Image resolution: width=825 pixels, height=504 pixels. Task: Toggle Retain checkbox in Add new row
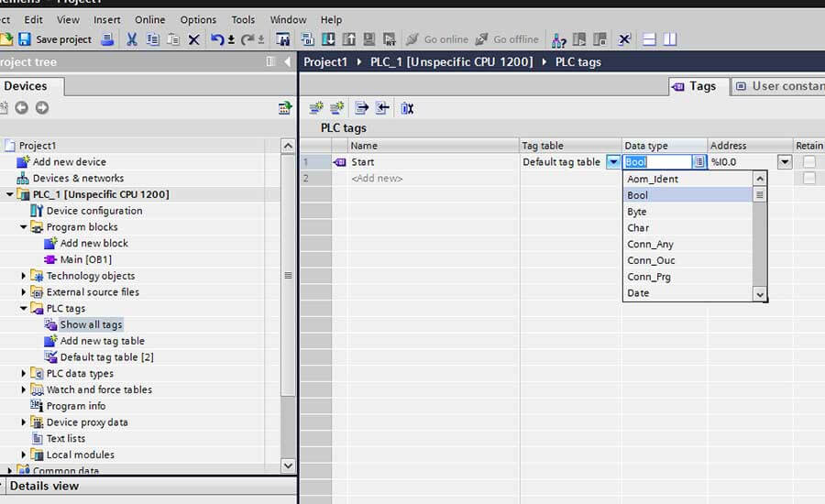click(809, 179)
